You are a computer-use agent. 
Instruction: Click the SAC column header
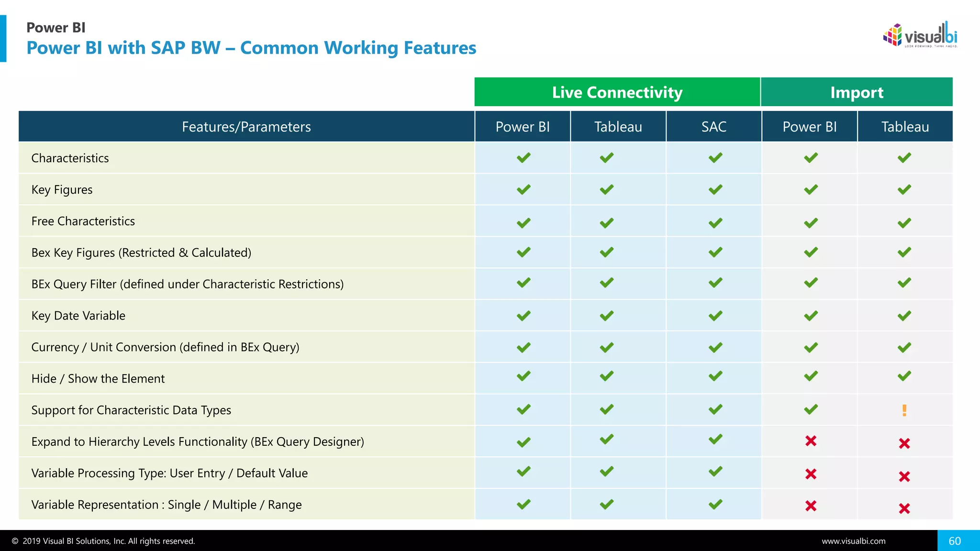coord(713,126)
